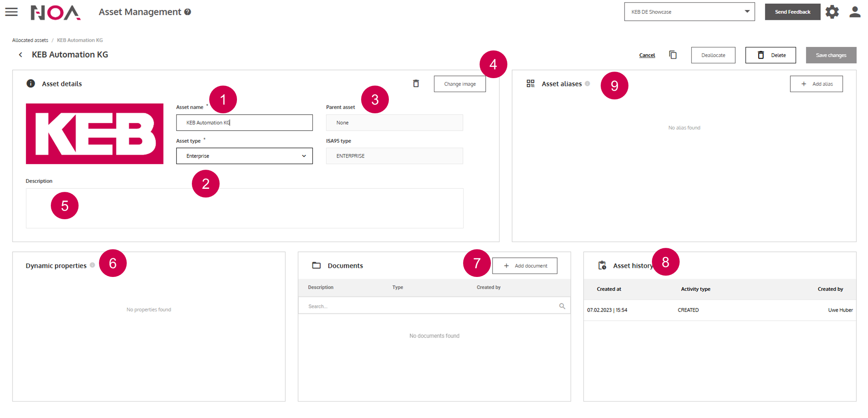
Task: Open Asset Management help question mark
Action: [187, 12]
